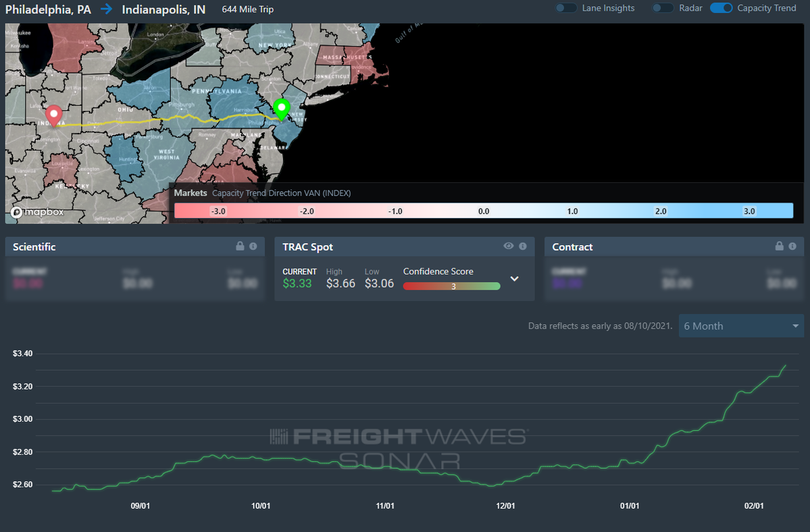This screenshot has height=532, width=810.
Task: Open the Contract panel info icon
Action: [792, 246]
